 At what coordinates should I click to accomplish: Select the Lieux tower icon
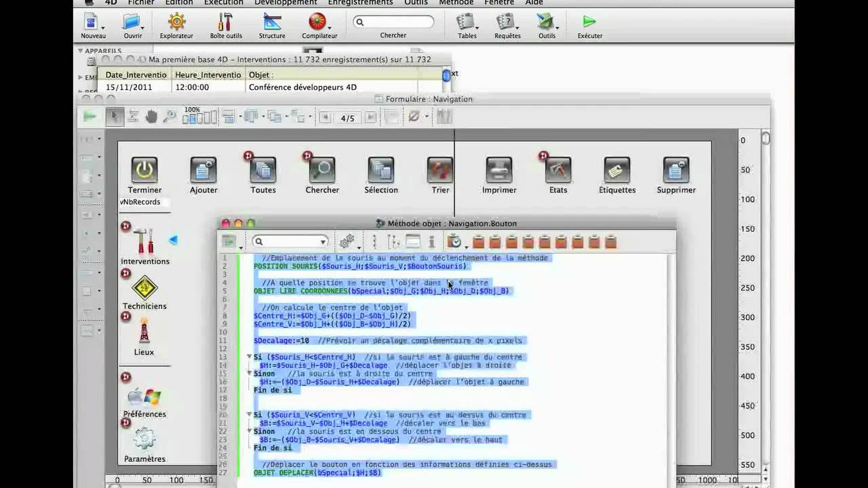point(144,332)
